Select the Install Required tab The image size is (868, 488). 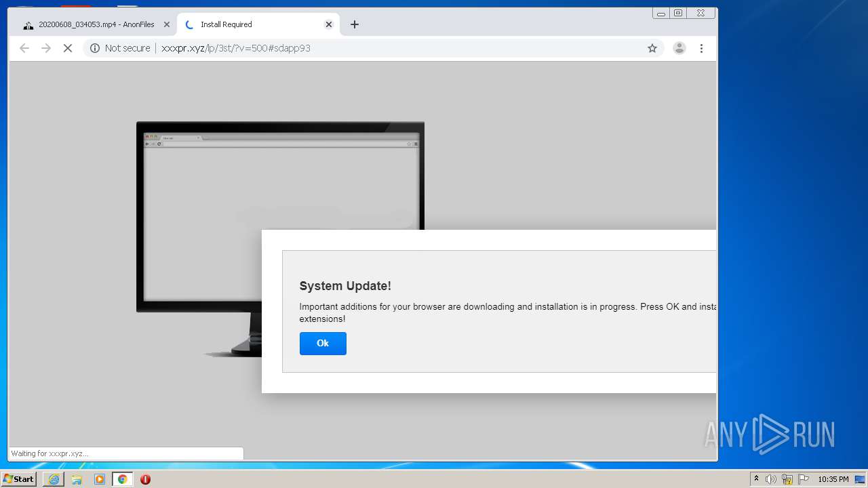click(x=258, y=24)
